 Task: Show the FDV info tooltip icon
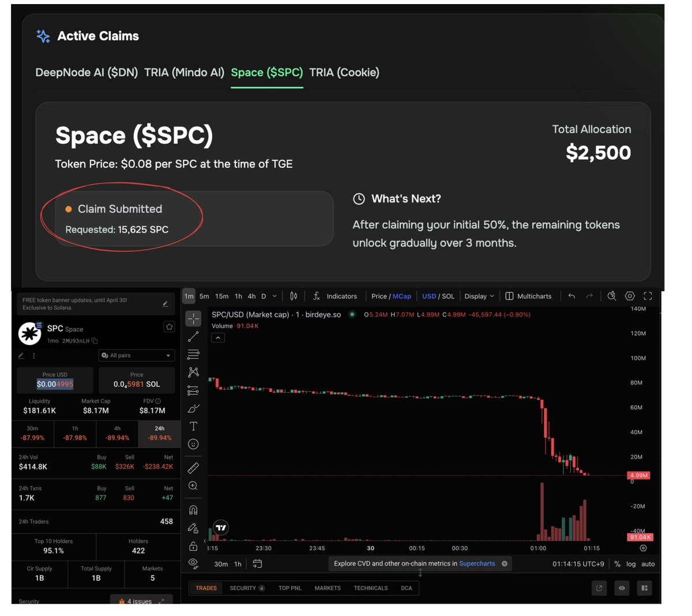tap(158, 401)
